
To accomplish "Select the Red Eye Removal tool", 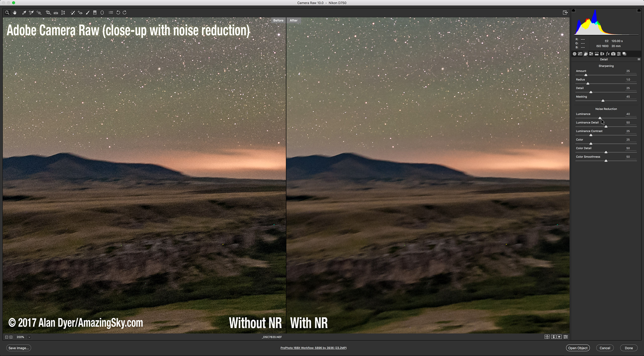I will [x=80, y=13].
